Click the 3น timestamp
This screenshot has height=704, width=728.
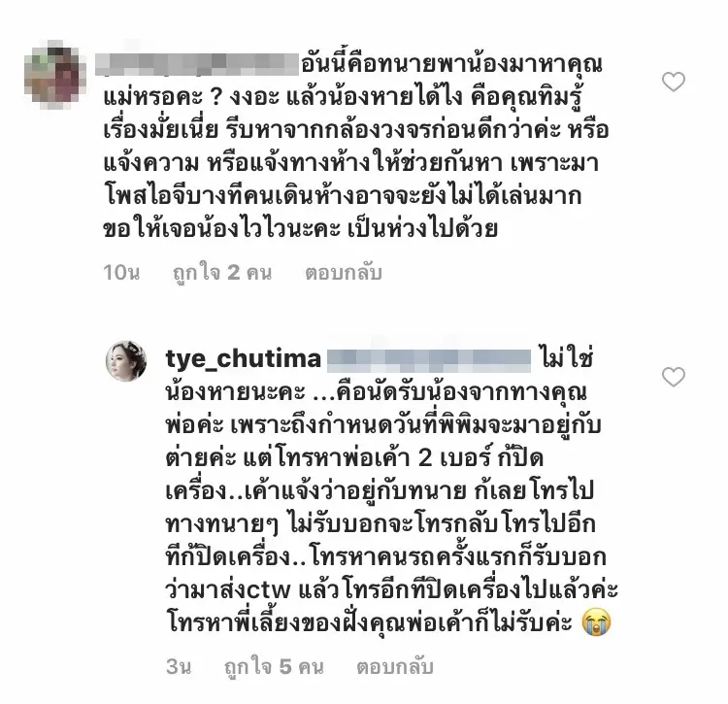pyautogui.click(x=179, y=667)
